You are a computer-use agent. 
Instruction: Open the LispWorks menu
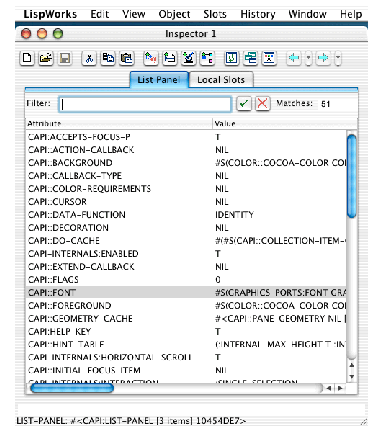click(50, 14)
